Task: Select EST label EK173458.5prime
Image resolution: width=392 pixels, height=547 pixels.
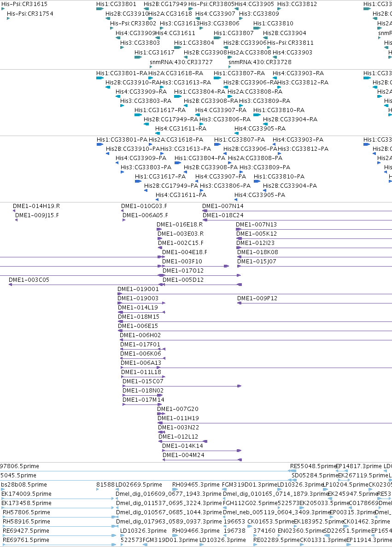Action: click(26, 503)
